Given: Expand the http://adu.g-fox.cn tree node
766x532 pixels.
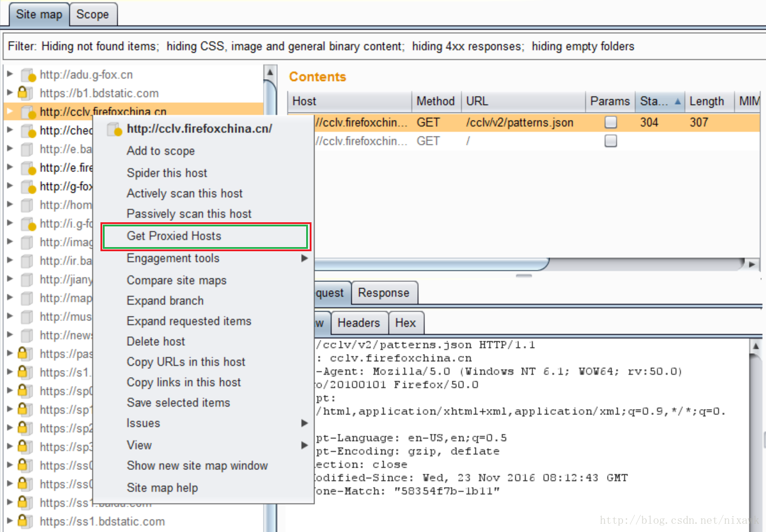Looking at the screenshot, I should [9, 74].
